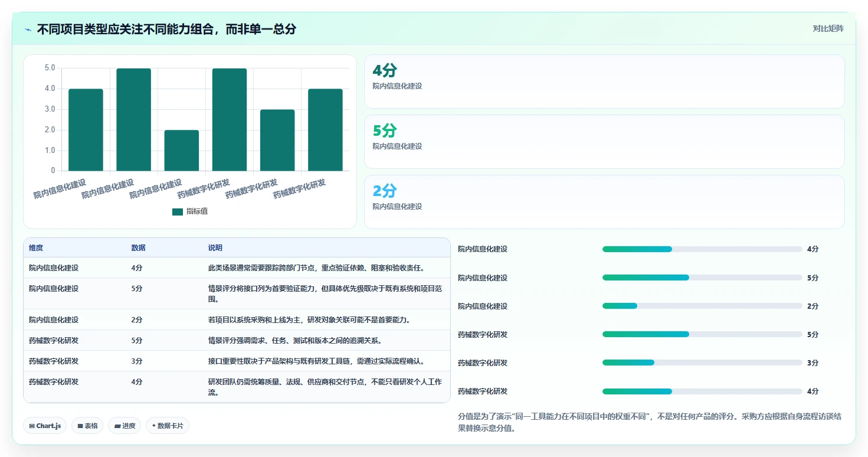
Task: Click the 院内信息化建设 chart bar valued 5.0
Action: pos(133,120)
